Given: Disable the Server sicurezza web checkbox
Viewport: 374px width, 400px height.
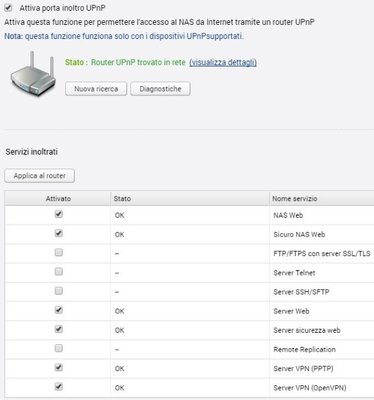Looking at the screenshot, I should pos(59,329).
